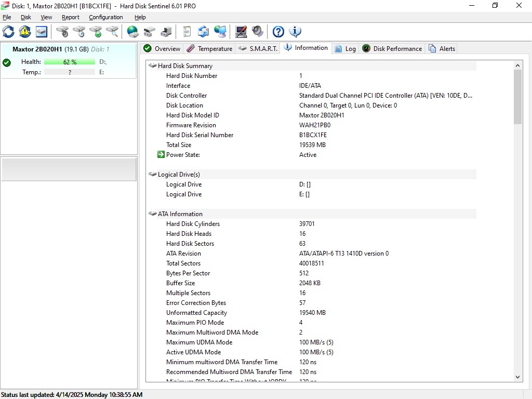Switch to the Temperature tab
This screenshot has width=532, height=399.
click(x=210, y=48)
